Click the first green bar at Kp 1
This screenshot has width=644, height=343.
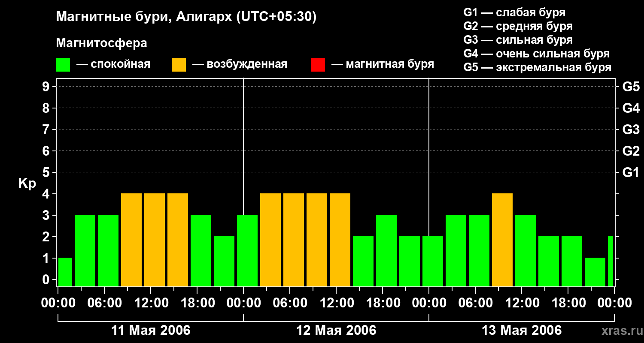[65, 272]
